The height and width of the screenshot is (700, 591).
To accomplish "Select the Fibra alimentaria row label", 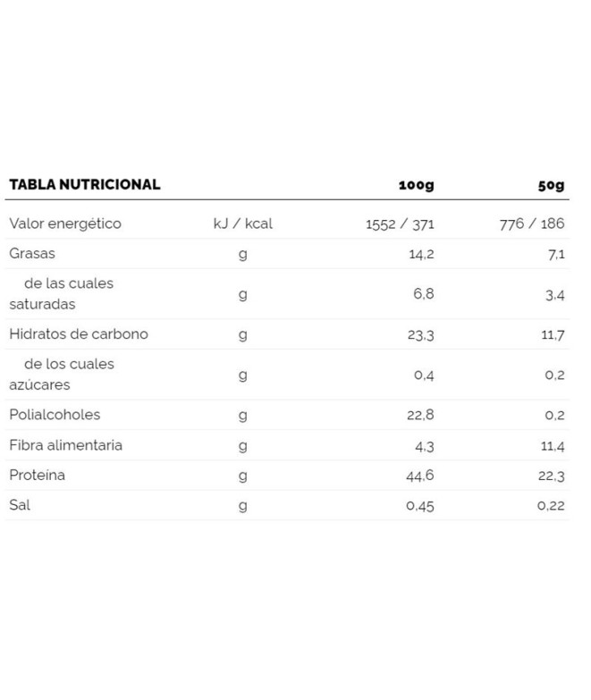I will coord(65,445).
